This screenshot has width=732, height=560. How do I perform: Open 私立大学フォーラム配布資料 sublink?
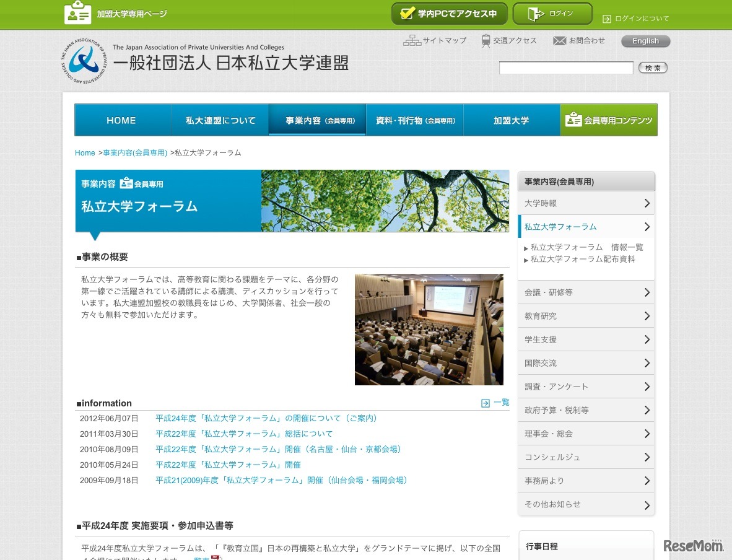pyautogui.click(x=583, y=260)
